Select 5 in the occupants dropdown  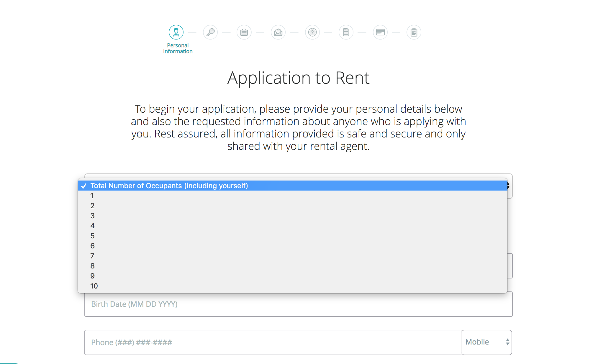point(92,236)
